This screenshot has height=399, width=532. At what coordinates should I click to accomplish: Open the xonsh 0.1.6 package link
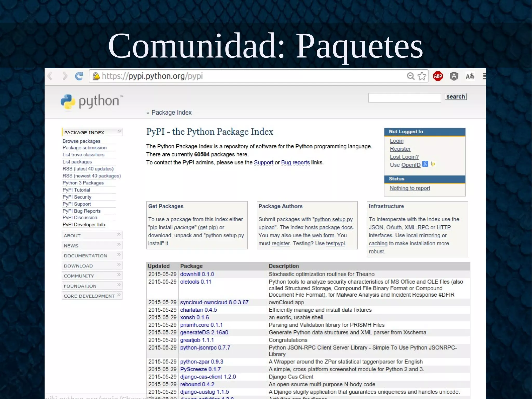coord(194,317)
